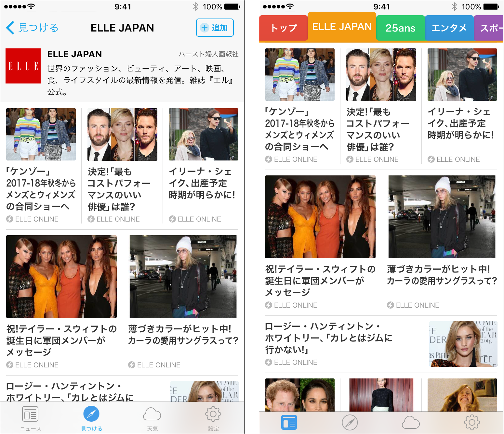Tap the Wi-Fi signal icon in left phone status bar
504x434 pixels.
pyautogui.click(x=31, y=6)
